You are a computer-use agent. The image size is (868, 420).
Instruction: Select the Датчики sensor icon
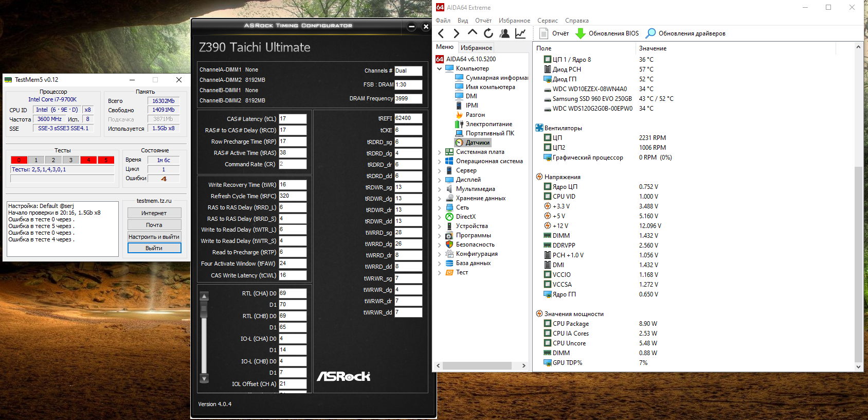click(x=459, y=143)
